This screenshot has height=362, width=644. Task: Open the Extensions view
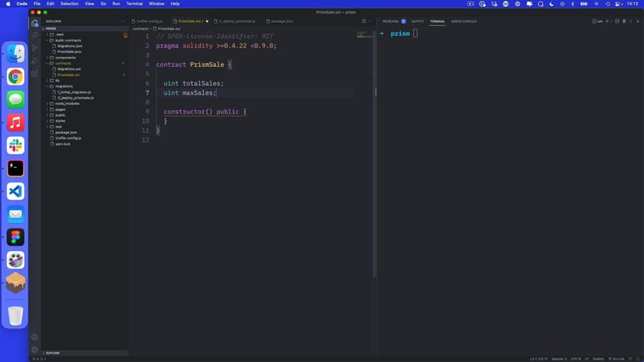tap(35, 73)
